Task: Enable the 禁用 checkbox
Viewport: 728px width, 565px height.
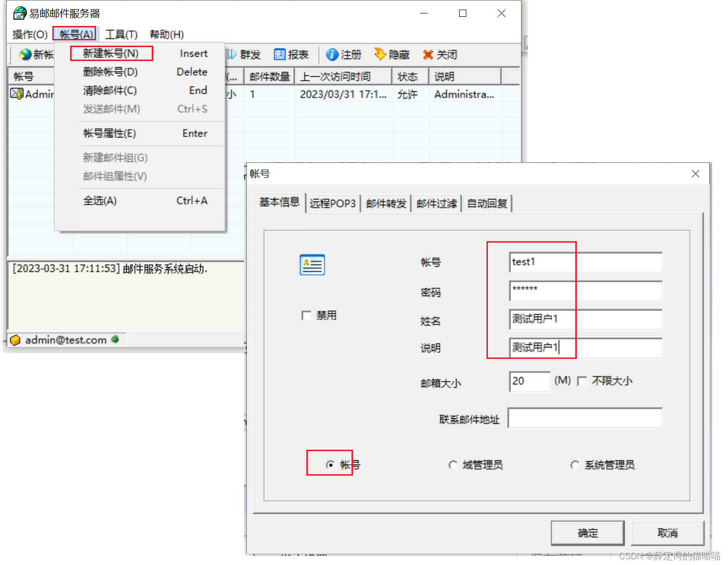Action: [306, 315]
